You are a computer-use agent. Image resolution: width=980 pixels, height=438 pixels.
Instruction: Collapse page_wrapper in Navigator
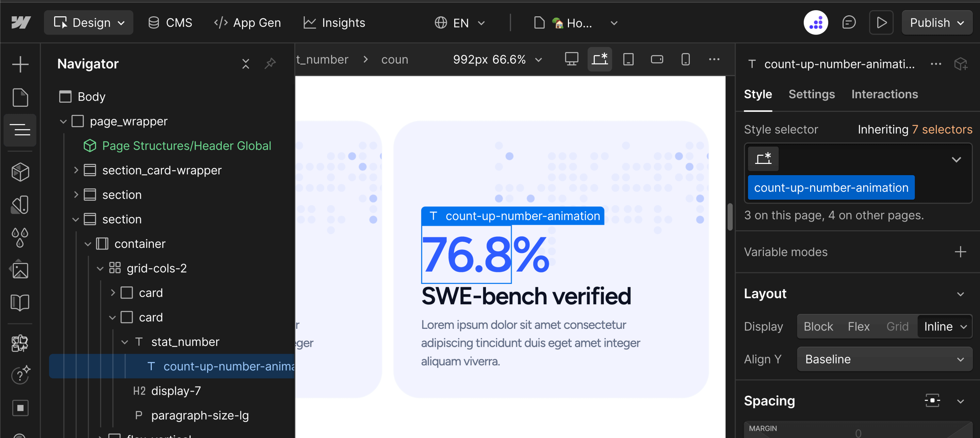tap(63, 121)
